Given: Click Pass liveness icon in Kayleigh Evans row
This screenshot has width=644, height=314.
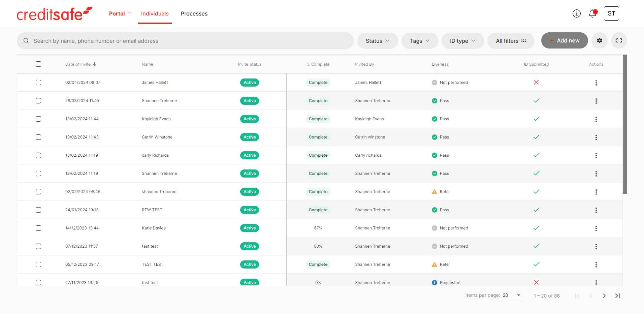Looking at the screenshot, I should point(434,119).
